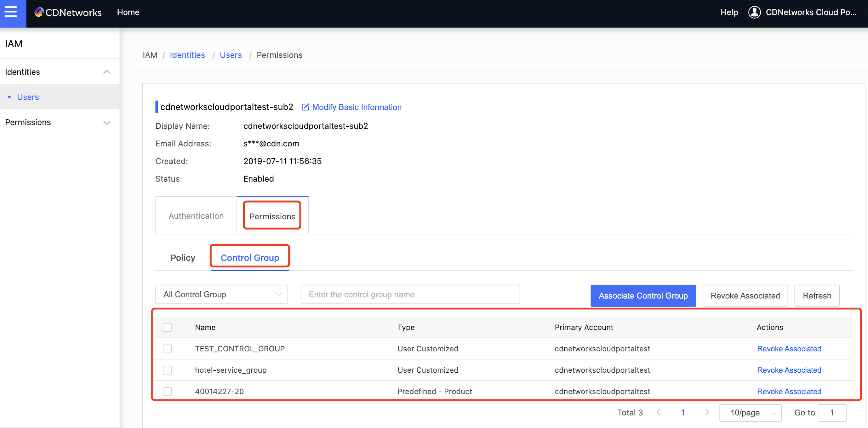Click the Enabled status value

pyautogui.click(x=259, y=179)
